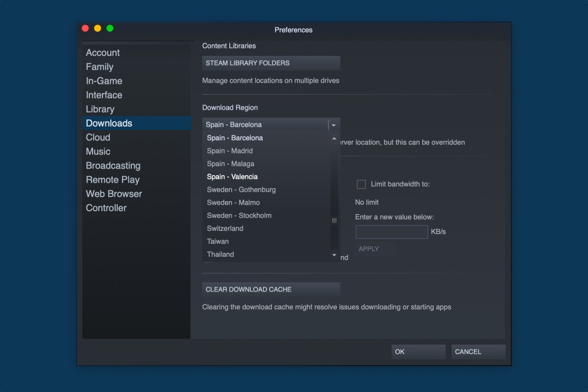
Task: Click the bandwidth KB/s input field
Action: tap(392, 232)
